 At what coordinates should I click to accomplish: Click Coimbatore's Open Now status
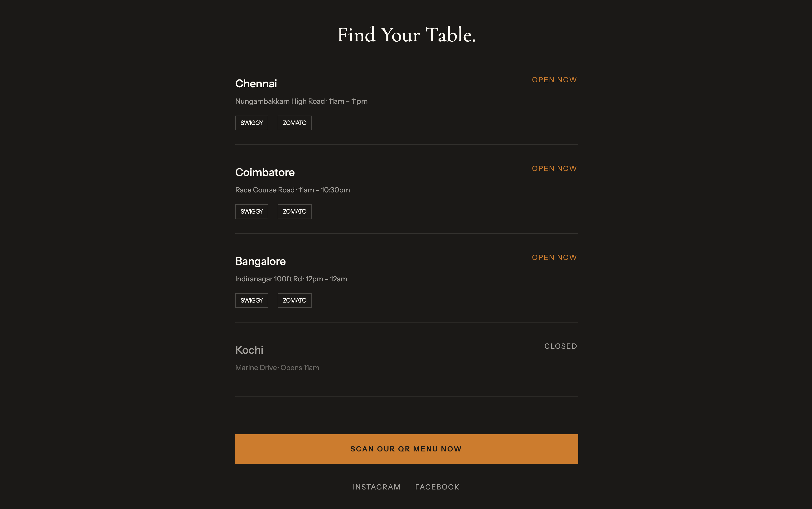pos(554,168)
